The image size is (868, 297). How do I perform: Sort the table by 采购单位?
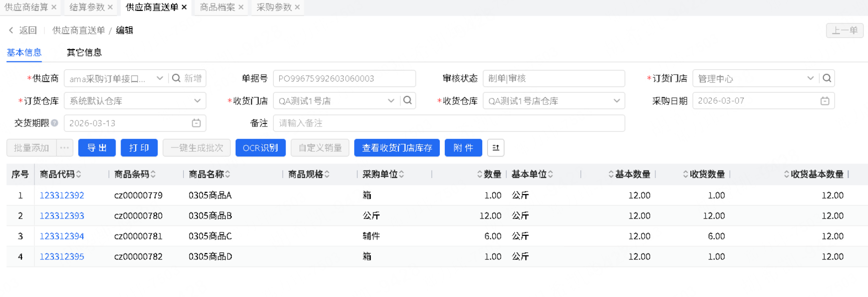401,174
